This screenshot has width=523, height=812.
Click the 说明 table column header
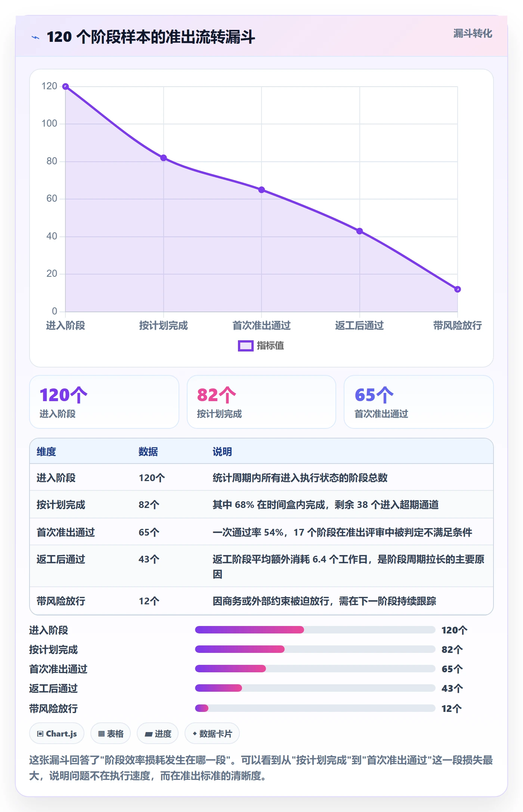[222, 452]
